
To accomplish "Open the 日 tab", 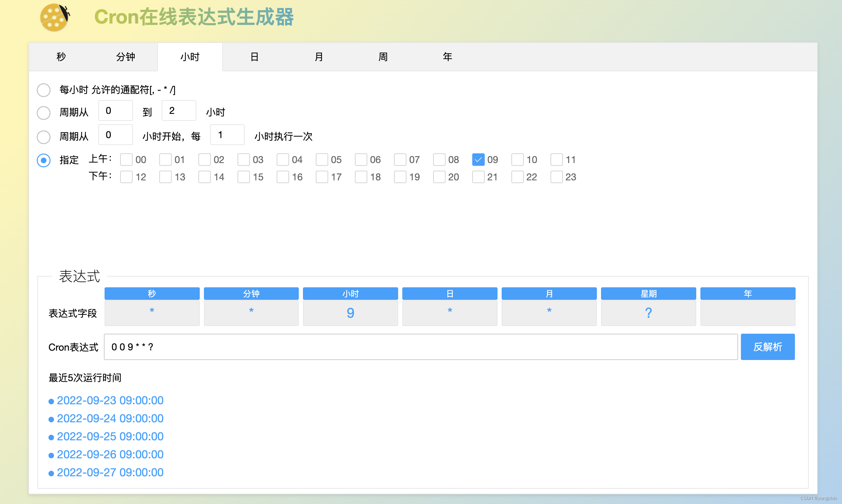I will 254,57.
